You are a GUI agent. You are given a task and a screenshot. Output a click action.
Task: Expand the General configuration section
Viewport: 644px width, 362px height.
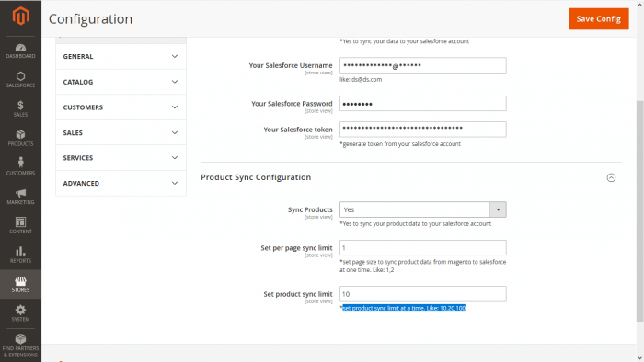coord(121,57)
